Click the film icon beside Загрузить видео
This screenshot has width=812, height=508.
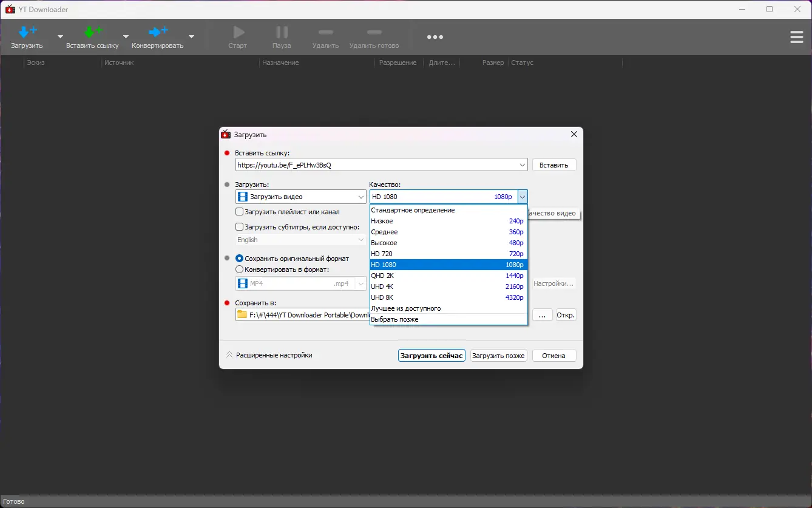(x=243, y=197)
